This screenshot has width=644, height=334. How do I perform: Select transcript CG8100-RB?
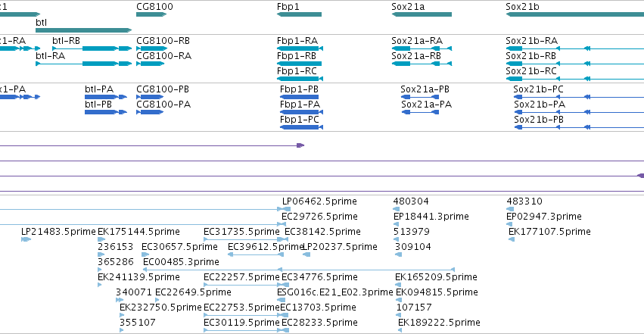point(163,41)
